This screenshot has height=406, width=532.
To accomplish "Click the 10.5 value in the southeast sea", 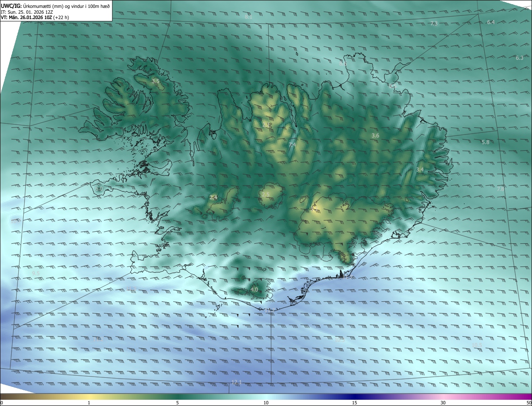I will (x=477, y=345).
